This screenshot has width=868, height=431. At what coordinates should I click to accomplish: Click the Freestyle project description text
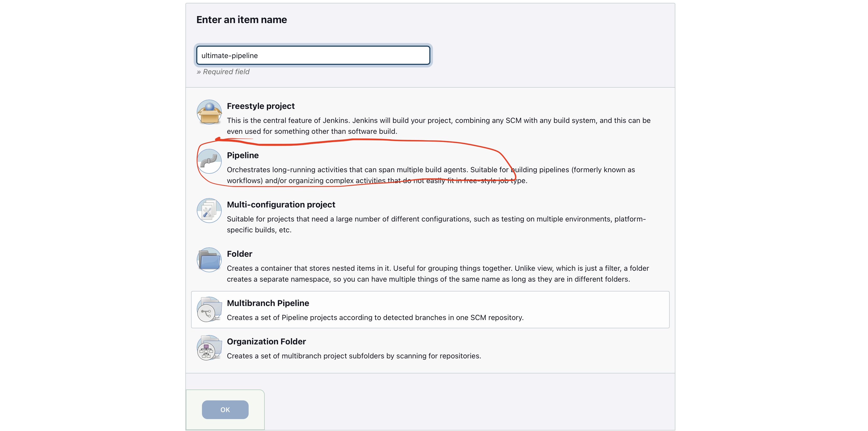439,126
